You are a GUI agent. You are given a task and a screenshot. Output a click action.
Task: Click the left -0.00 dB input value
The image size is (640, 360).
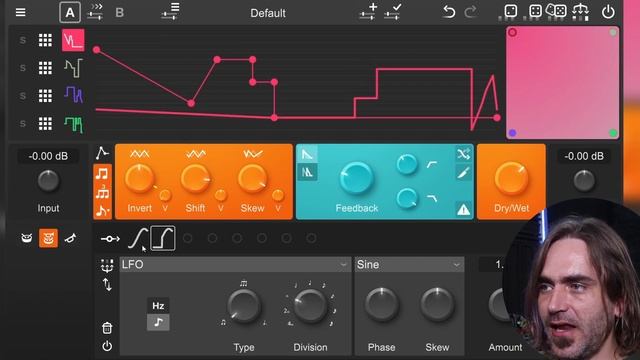(48, 156)
